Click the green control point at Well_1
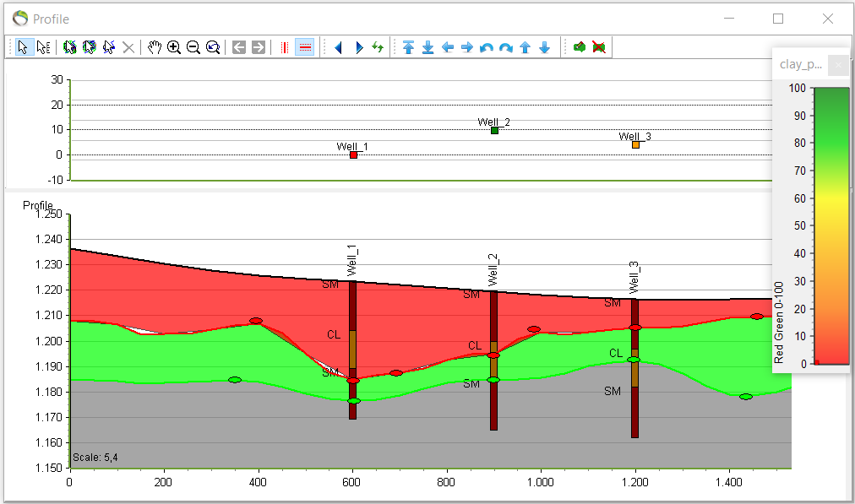The width and height of the screenshot is (855, 504). point(354,401)
